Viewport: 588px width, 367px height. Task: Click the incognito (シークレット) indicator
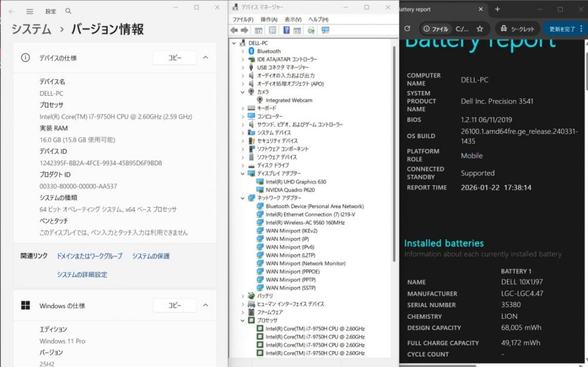(x=517, y=29)
